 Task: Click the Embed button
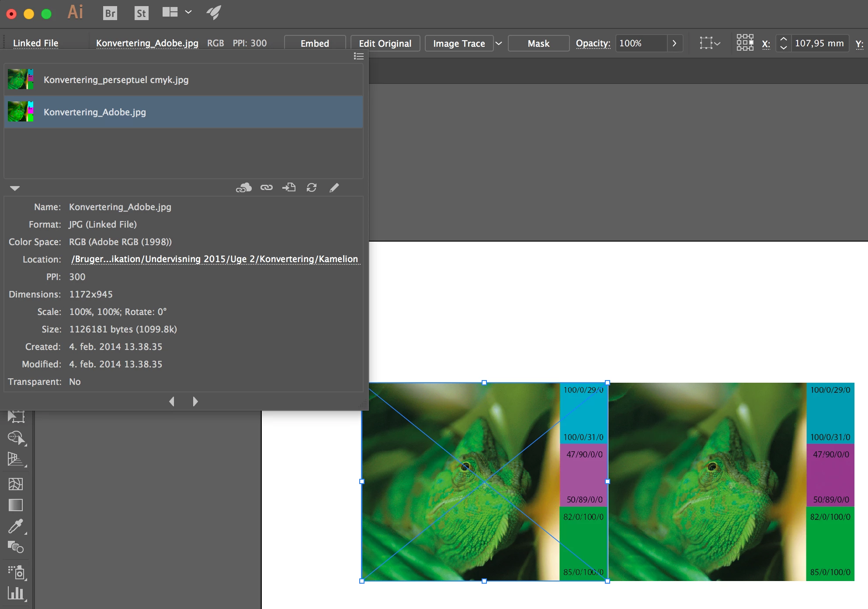pyautogui.click(x=315, y=43)
